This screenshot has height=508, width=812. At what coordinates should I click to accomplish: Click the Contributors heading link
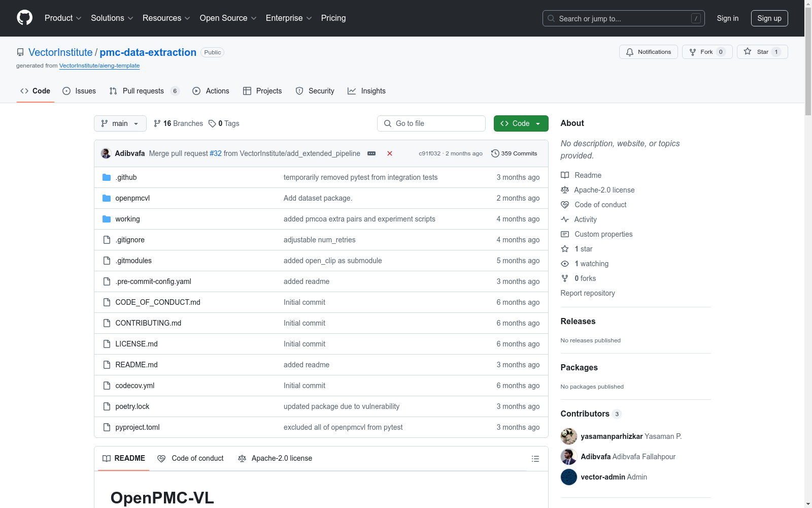pyautogui.click(x=591, y=414)
